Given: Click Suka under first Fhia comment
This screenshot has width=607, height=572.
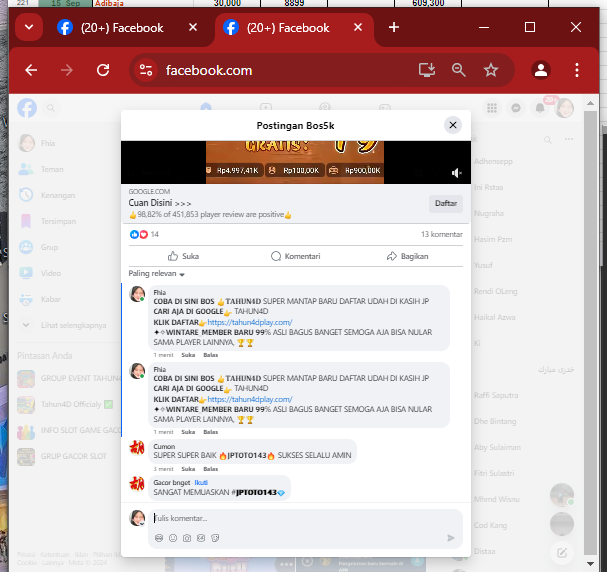Looking at the screenshot, I should [188, 355].
